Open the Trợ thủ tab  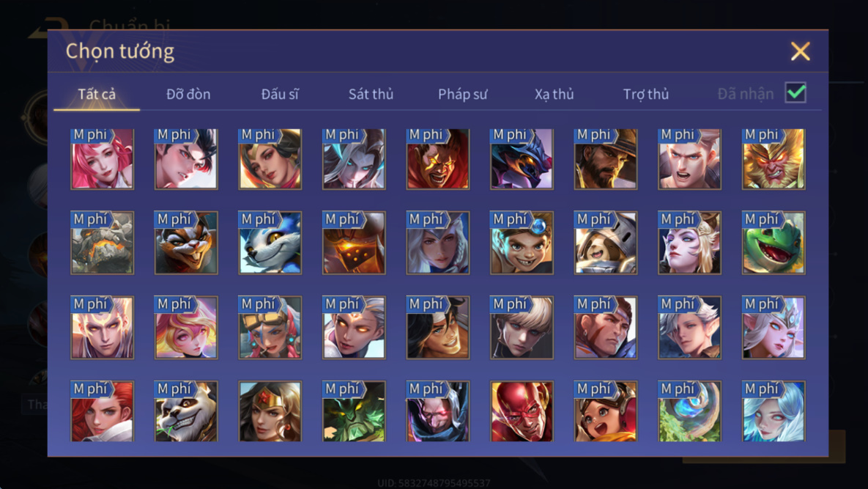(x=646, y=94)
